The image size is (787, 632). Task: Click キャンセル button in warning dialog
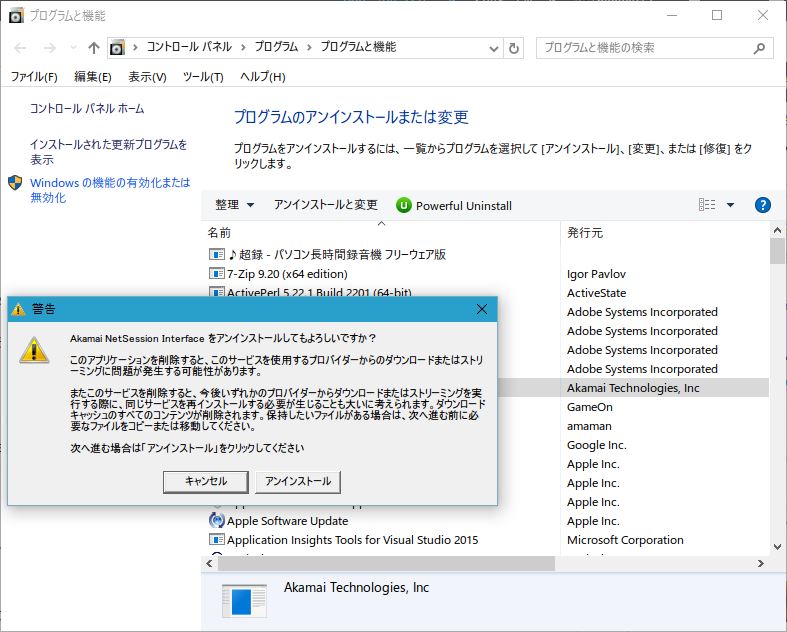point(206,481)
